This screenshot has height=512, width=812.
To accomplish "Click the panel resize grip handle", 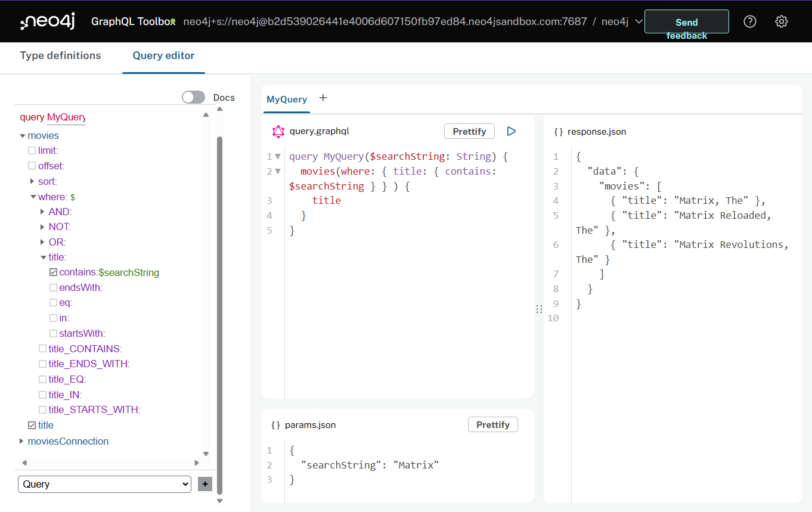I will pyautogui.click(x=539, y=309).
